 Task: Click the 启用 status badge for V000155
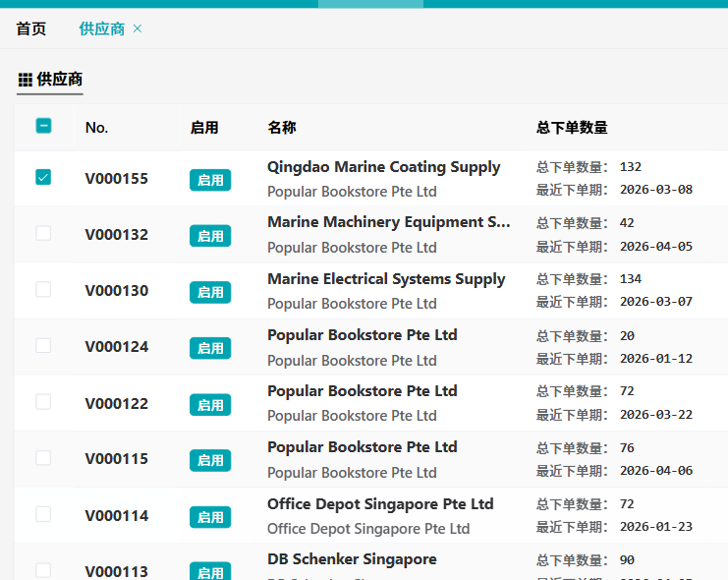click(210, 180)
